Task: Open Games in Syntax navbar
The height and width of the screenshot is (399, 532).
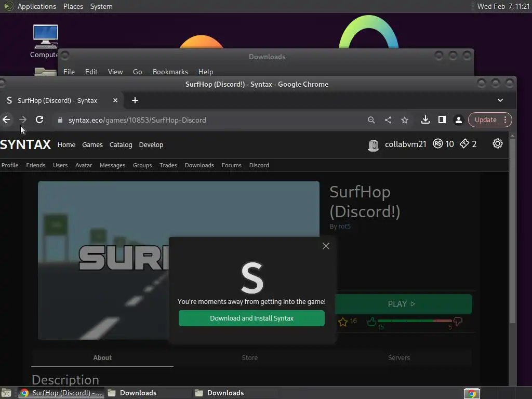Action: (92, 144)
